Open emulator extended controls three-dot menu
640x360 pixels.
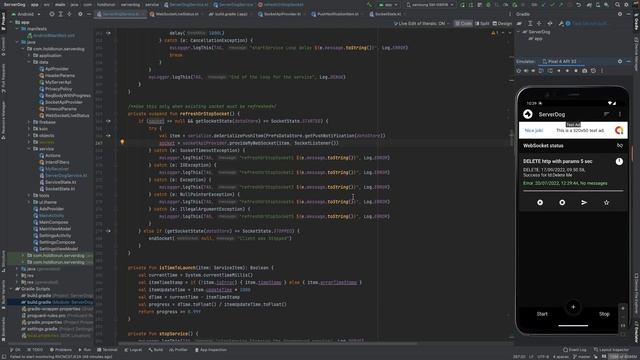point(602,71)
